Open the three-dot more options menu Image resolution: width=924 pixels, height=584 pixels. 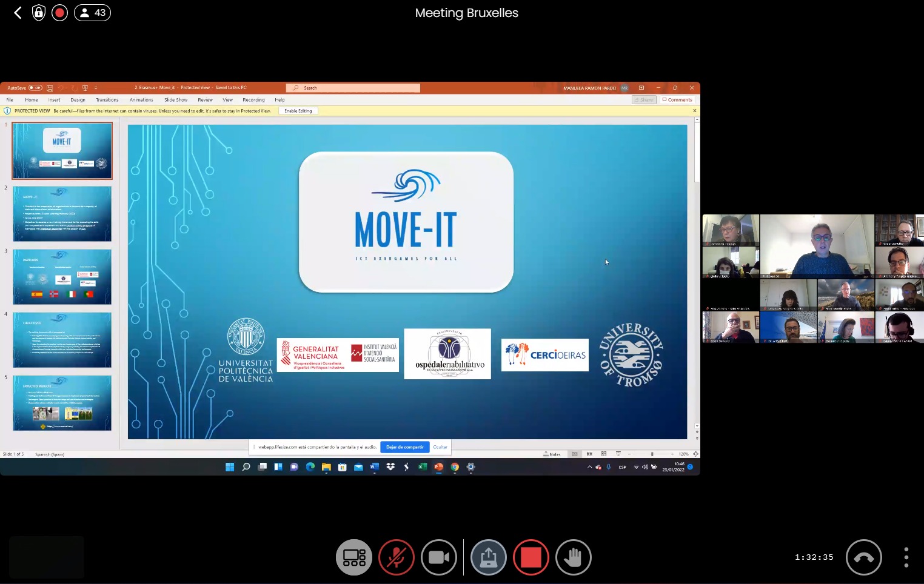coord(906,557)
